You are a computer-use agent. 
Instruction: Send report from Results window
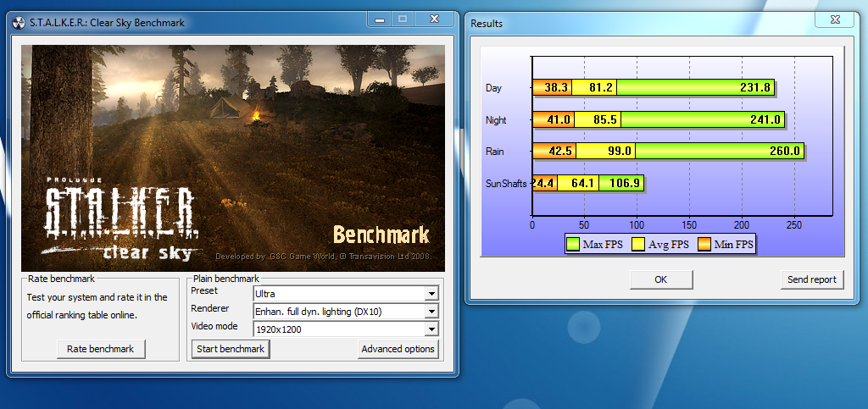[x=812, y=279]
